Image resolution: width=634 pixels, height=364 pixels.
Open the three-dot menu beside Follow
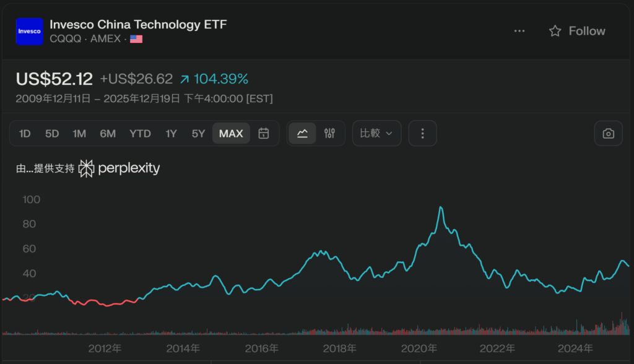click(x=519, y=31)
